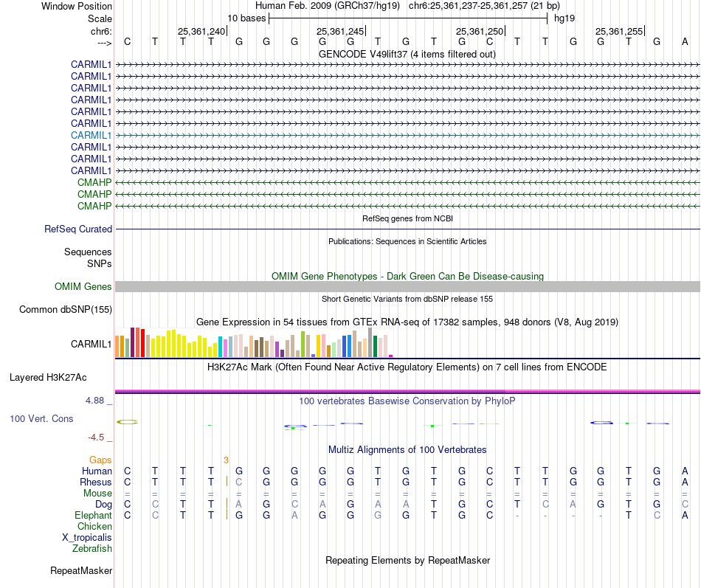The width and height of the screenshot is (701, 588).
Task: Click the orange 3 gap count
Action: [x=227, y=460]
